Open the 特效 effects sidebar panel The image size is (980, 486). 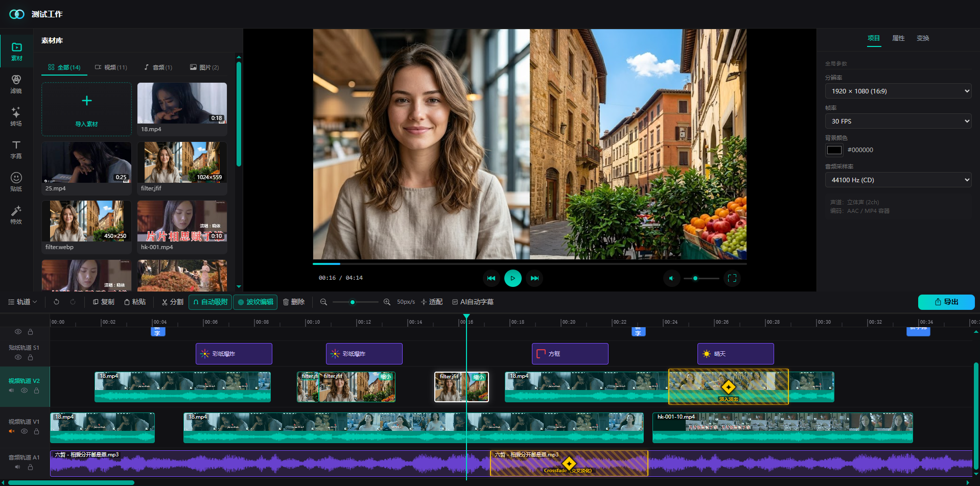16,215
